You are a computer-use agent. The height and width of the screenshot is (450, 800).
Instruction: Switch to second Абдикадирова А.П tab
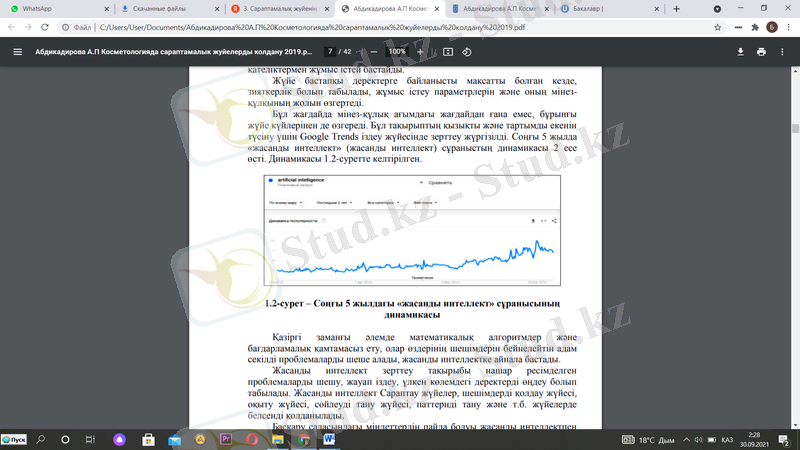coord(501,9)
